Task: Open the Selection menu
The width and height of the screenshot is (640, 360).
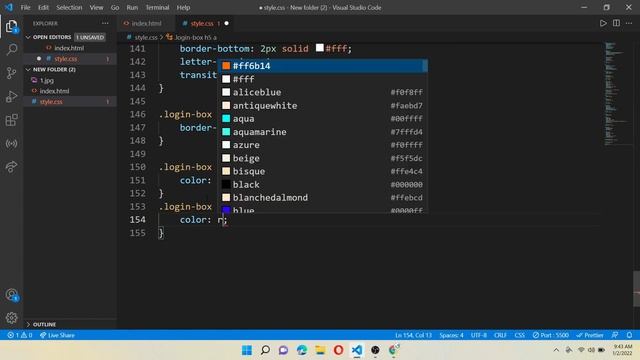Action: tap(69, 7)
